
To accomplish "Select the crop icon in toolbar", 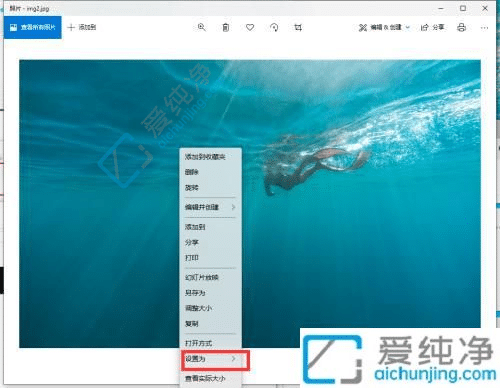I will 298,27.
